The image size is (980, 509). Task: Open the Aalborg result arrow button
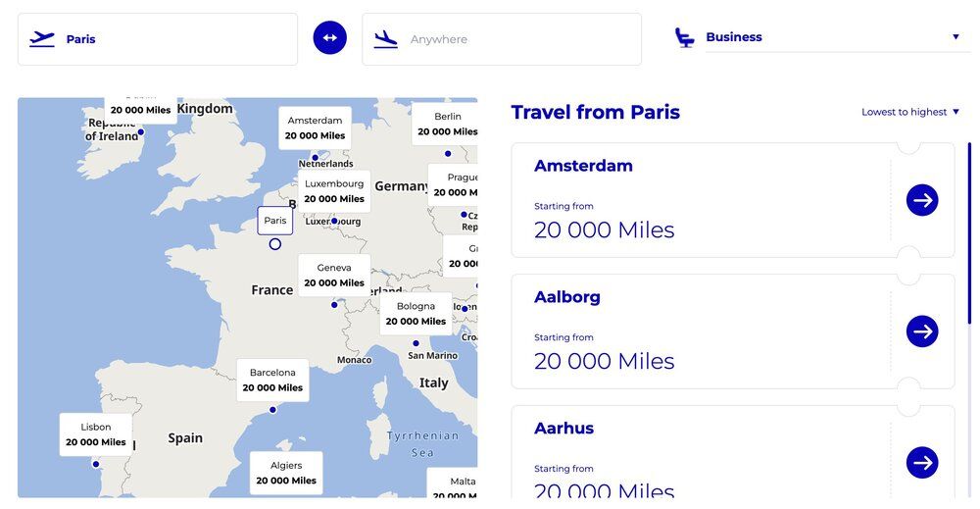click(x=922, y=331)
